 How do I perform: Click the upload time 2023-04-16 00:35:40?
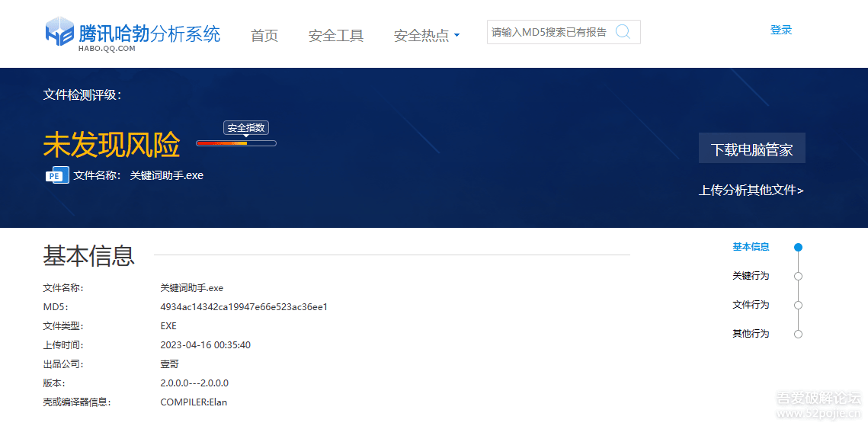click(x=205, y=344)
